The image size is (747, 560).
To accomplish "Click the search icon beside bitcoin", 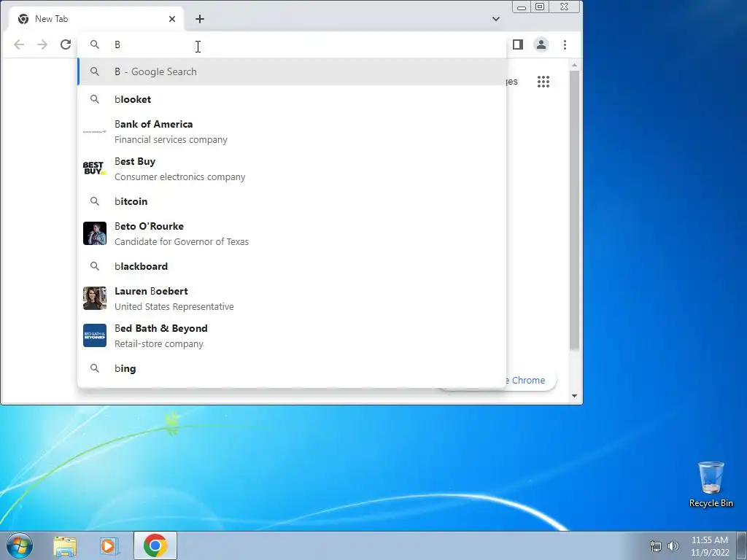I will tap(95, 201).
